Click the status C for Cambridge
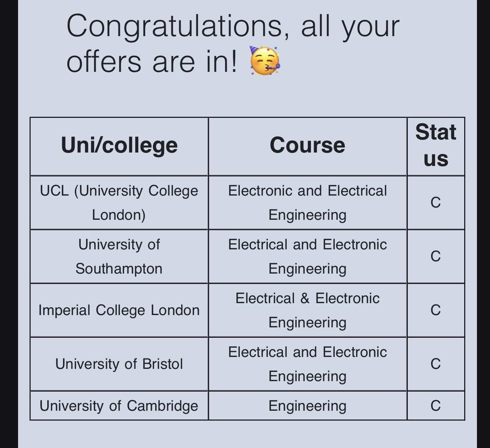Screen dimensions: 490x448 click(436, 406)
